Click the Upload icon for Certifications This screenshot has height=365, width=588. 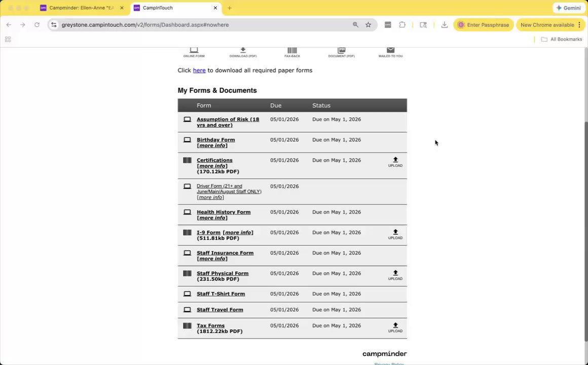[395, 162]
